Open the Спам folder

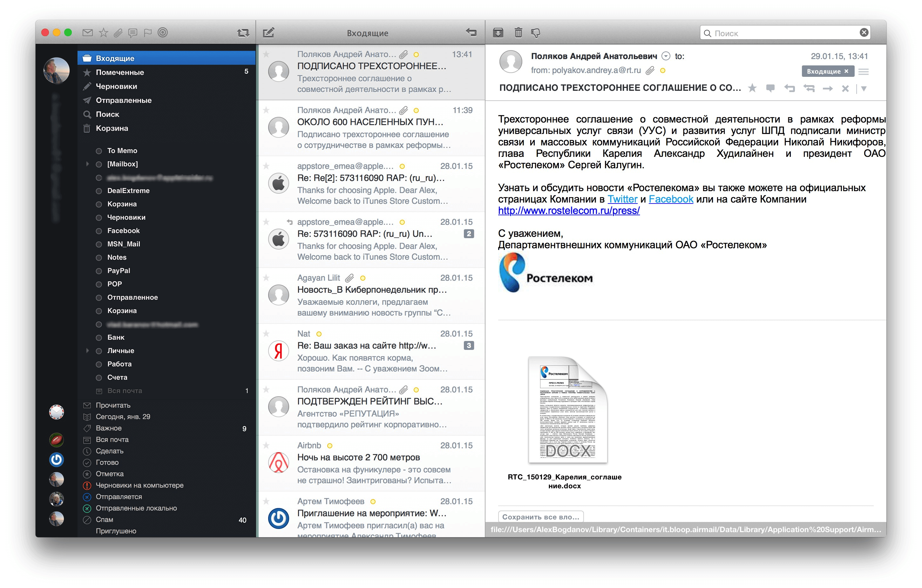pyautogui.click(x=166, y=519)
